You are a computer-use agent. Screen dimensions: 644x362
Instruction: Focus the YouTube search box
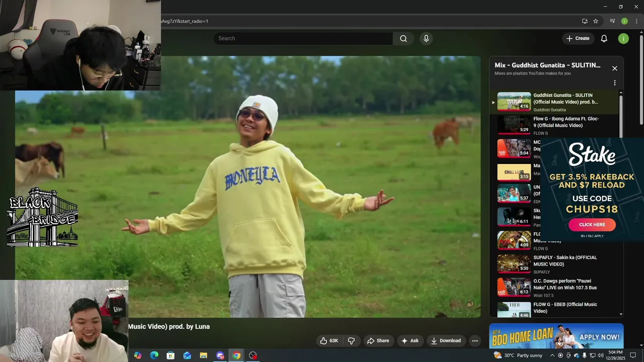[x=303, y=39]
